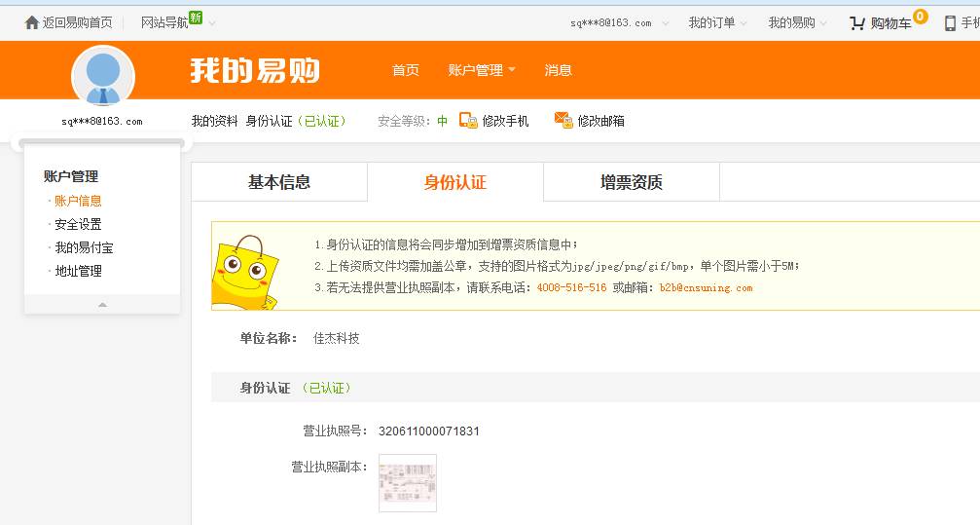Click the green 新 badge icon
The image size is (980, 525).
pyautogui.click(x=196, y=18)
